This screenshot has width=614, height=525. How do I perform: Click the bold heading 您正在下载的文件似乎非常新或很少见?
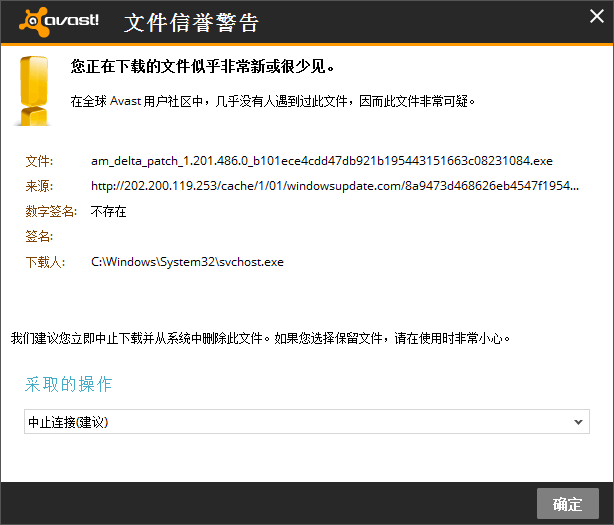(202, 66)
